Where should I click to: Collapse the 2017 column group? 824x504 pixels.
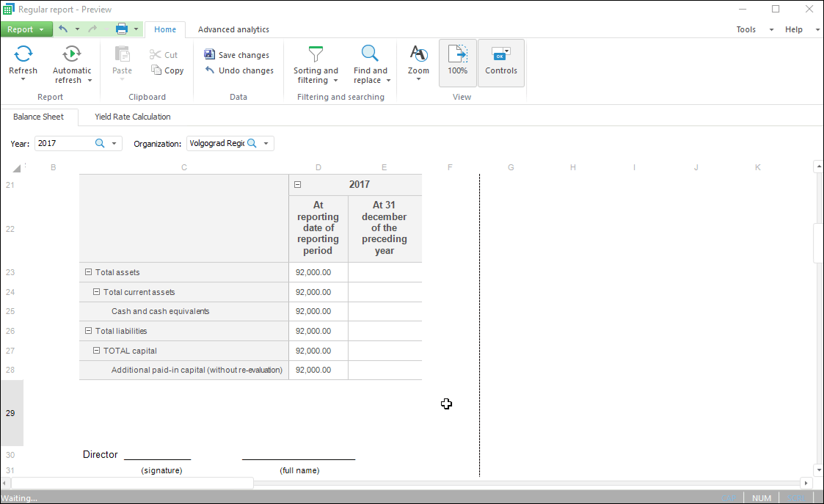tap(297, 185)
